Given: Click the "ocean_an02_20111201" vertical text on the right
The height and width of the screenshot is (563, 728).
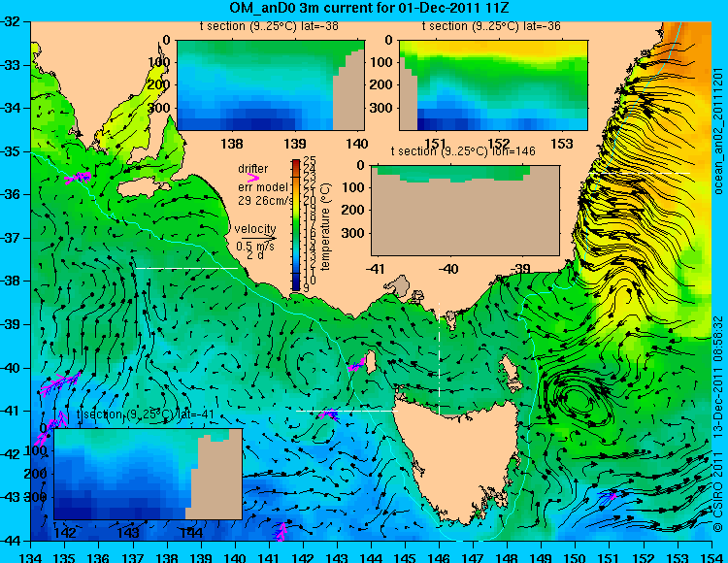Looking at the screenshot, I should point(717,131).
